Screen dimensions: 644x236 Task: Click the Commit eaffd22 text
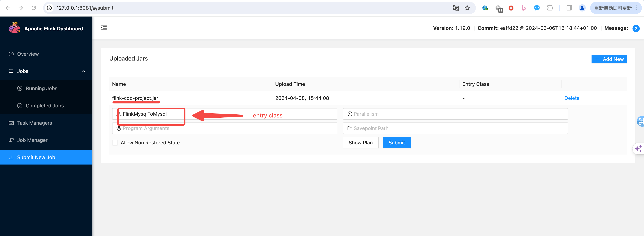coord(537,28)
